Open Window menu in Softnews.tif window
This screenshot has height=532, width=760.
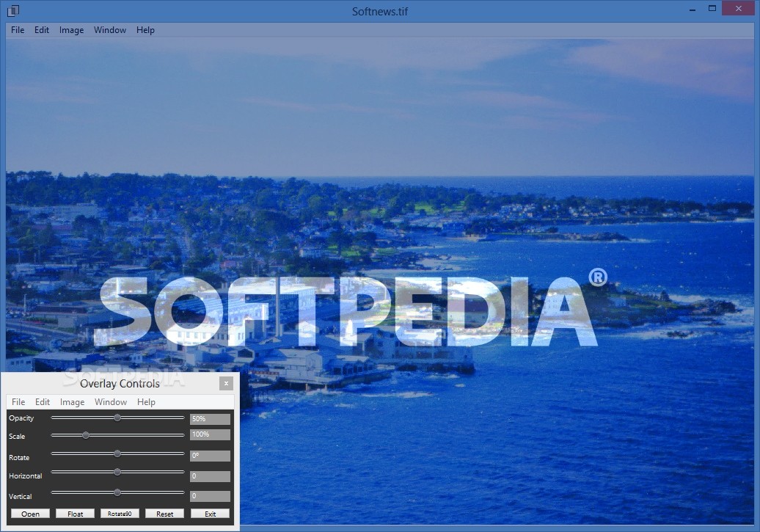click(x=110, y=30)
